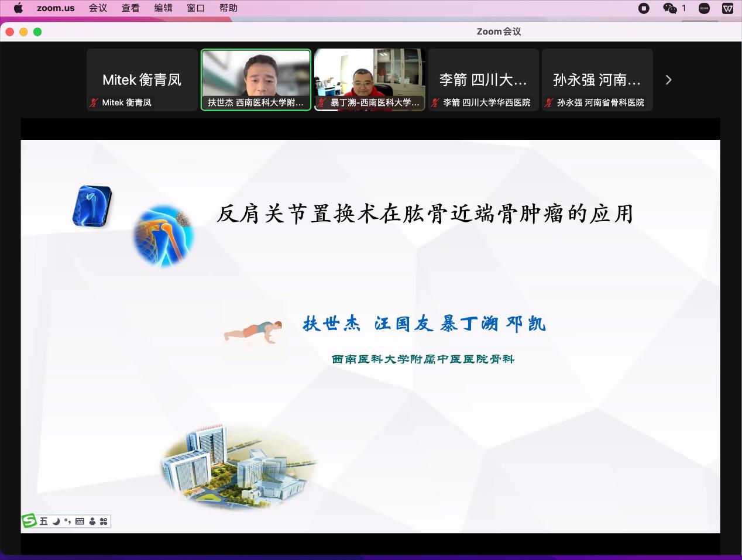The width and height of the screenshot is (742, 560).
Task: Click the Zoom status icon in menu bar
Action: pyautogui.click(x=705, y=8)
